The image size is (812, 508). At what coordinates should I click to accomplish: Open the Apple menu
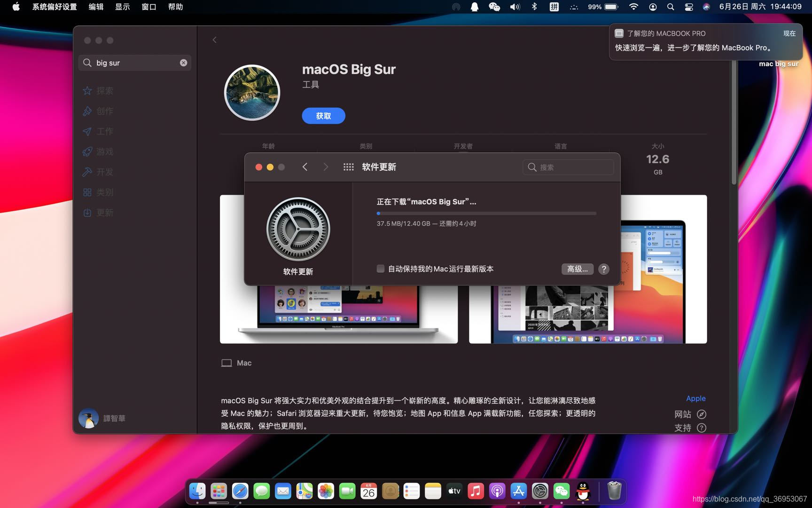pyautogui.click(x=16, y=7)
